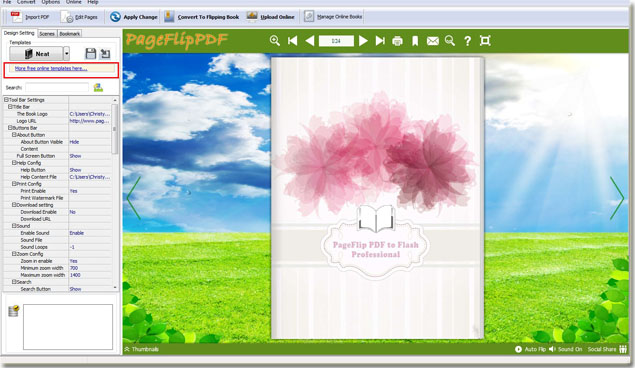Image resolution: width=635 pixels, height=368 pixels.
Task: Toggle full screen with the frame icon
Action: [485, 40]
